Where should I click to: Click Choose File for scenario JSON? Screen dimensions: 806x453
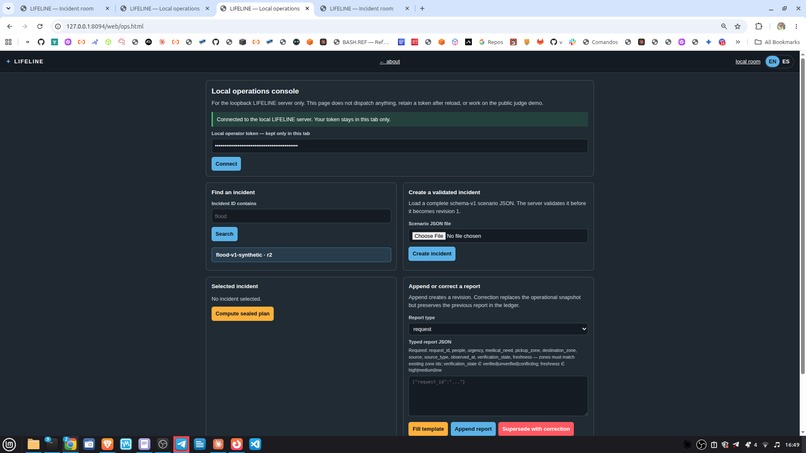pos(429,236)
